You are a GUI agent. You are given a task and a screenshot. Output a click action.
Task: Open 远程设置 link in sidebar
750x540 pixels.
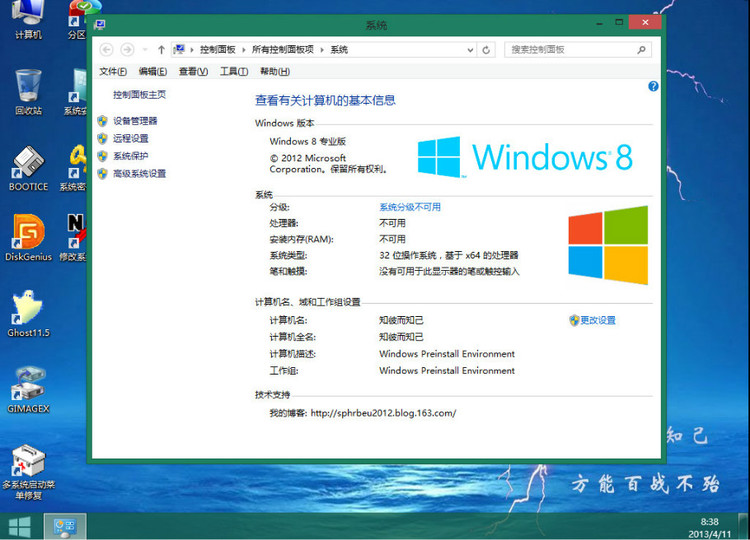pos(131,139)
